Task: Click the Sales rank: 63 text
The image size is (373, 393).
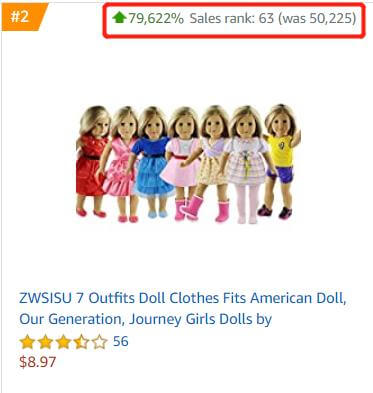Action: pos(232,18)
